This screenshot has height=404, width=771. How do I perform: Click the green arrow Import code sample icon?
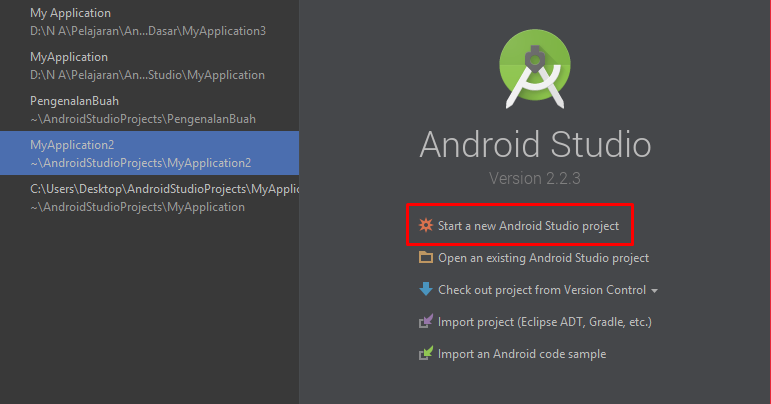point(425,353)
